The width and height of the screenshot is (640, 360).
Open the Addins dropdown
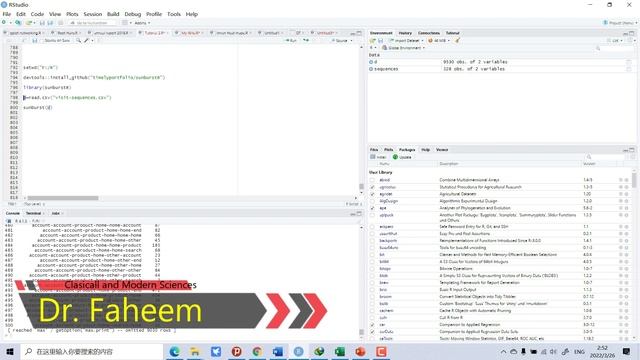click(142, 23)
